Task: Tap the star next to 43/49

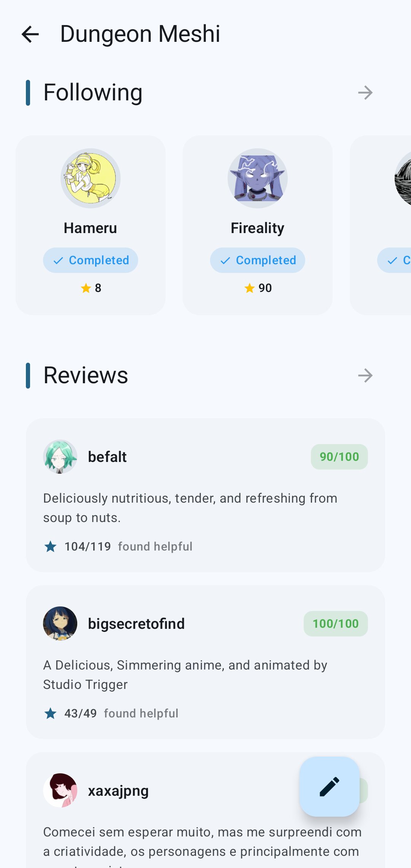Action: [x=50, y=714]
